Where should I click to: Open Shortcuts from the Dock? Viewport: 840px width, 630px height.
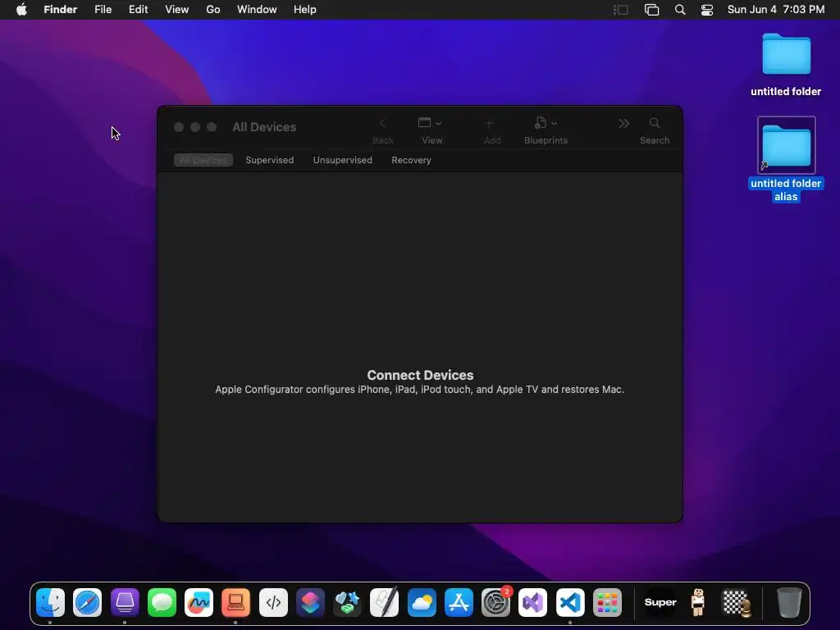[x=310, y=603]
